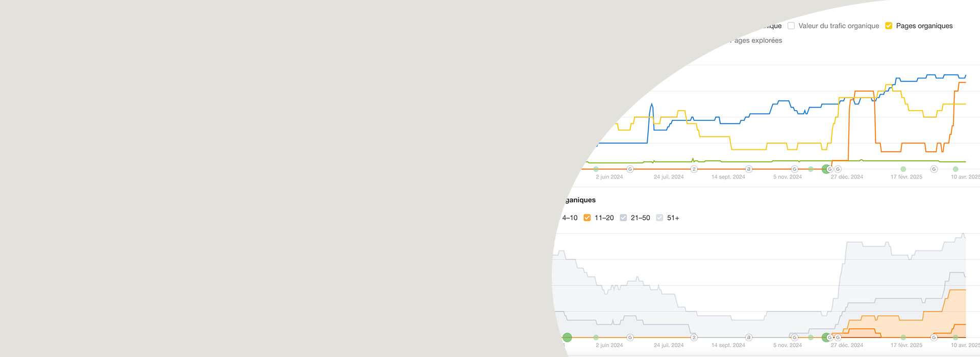Open top chart G marker near 5 nov. 2024

click(x=794, y=169)
